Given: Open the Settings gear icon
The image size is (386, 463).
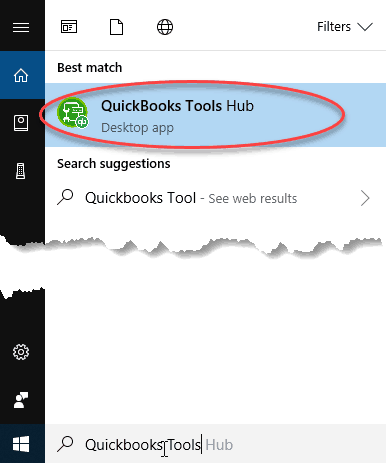Looking at the screenshot, I should (x=21, y=352).
